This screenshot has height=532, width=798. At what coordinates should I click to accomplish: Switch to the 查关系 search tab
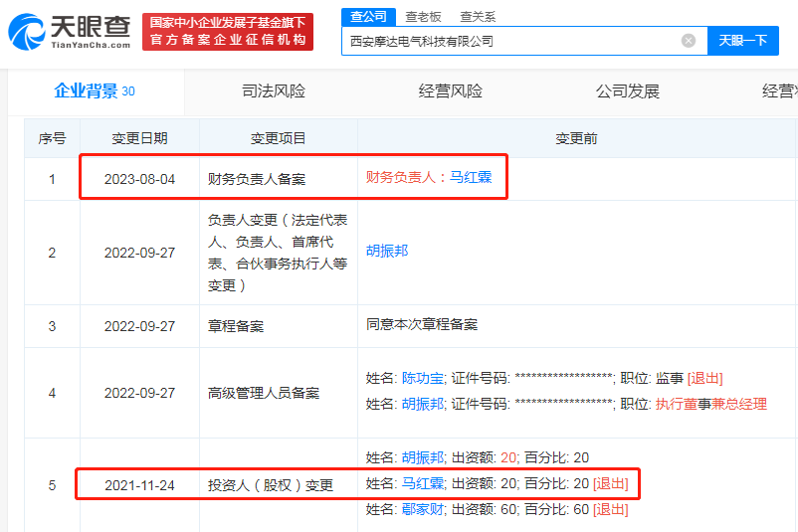(x=478, y=17)
